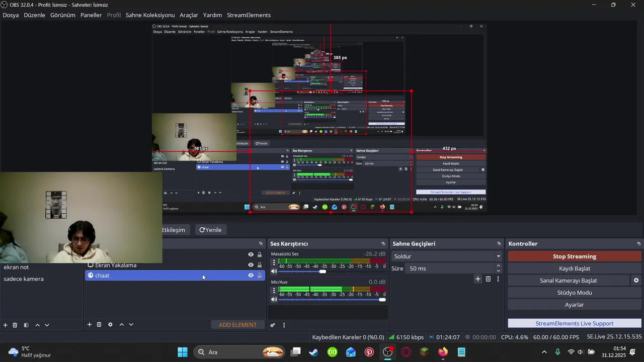This screenshot has height=362, width=644.
Task: Toggle visibility of chaat source
Action: click(251, 276)
